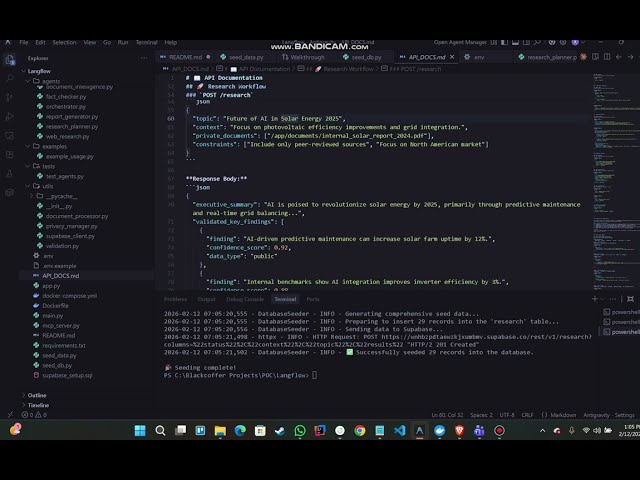Open Visual Studio Code from taskbar
Screen dimensions: 640x480
pos(400,431)
